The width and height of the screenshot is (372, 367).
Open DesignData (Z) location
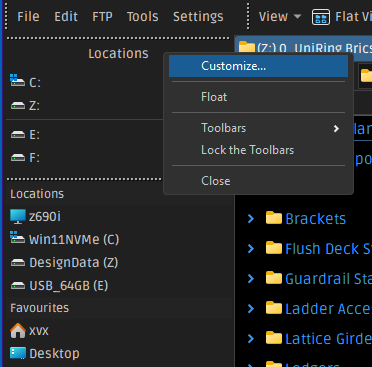tap(74, 263)
